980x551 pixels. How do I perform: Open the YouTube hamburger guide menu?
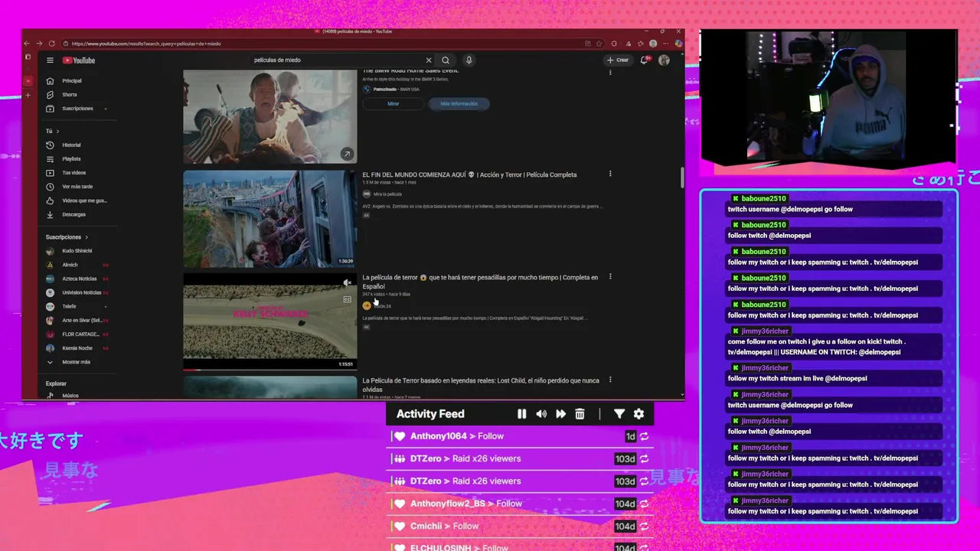[x=50, y=60]
